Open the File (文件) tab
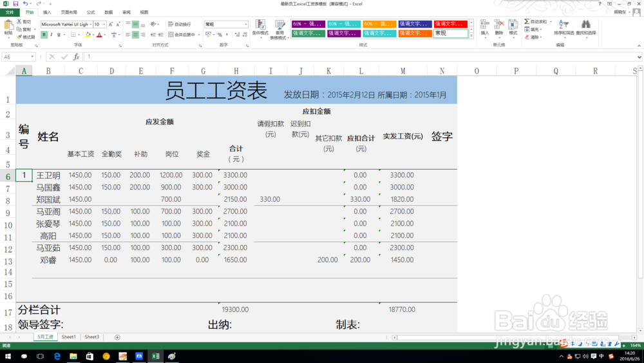Viewport: 644px width, 363px height. pos(10,12)
